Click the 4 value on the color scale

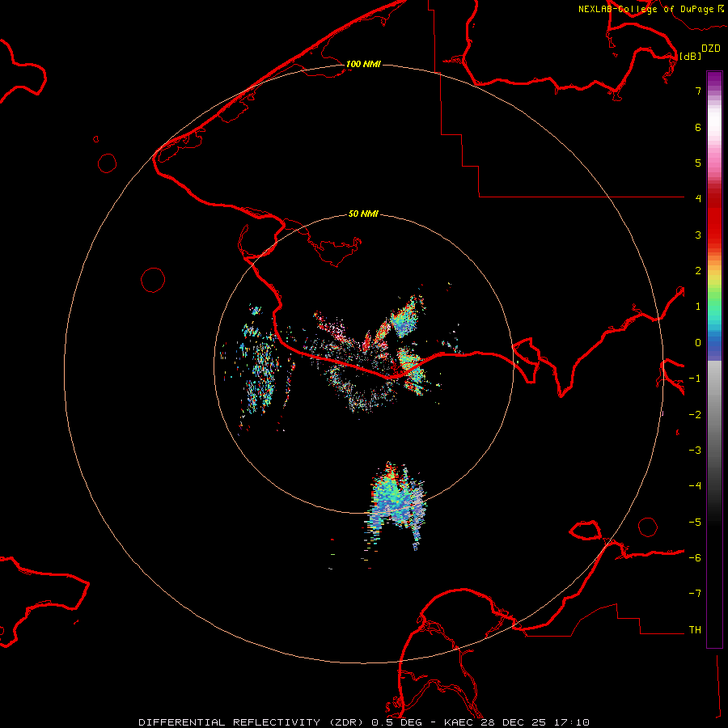pyautogui.click(x=698, y=199)
